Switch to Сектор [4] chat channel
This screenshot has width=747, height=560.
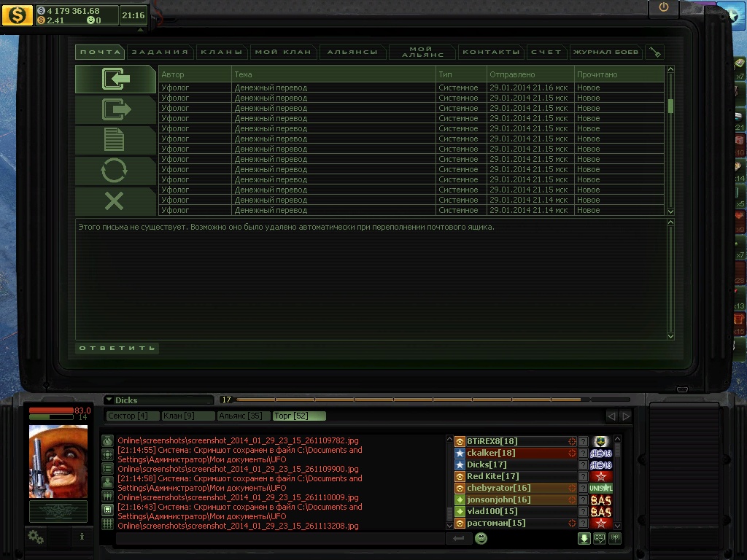click(132, 416)
